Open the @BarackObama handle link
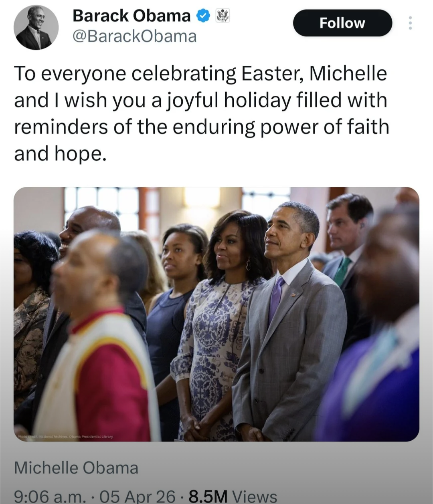Viewport: 433px width, 504px height. pyautogui.click(x=134, y=36)
